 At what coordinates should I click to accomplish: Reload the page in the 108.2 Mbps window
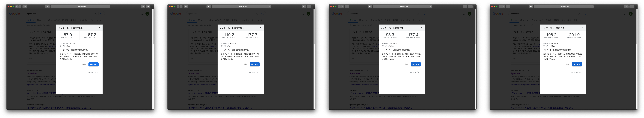(592, 6)
